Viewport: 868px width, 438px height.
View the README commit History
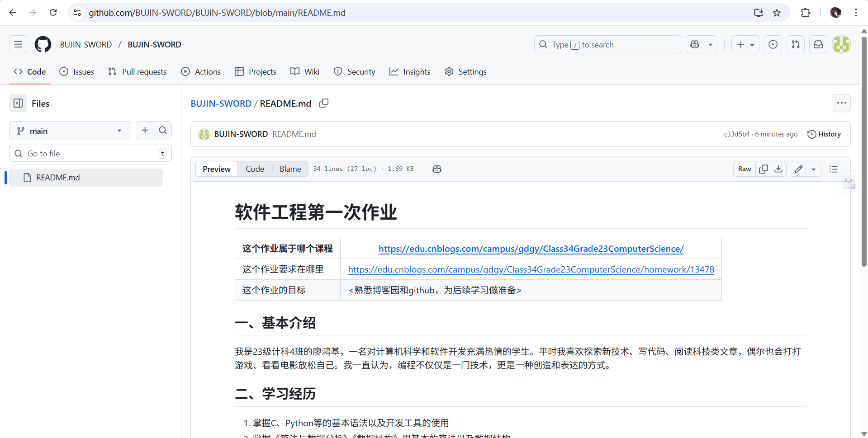(x=824, y=134)
